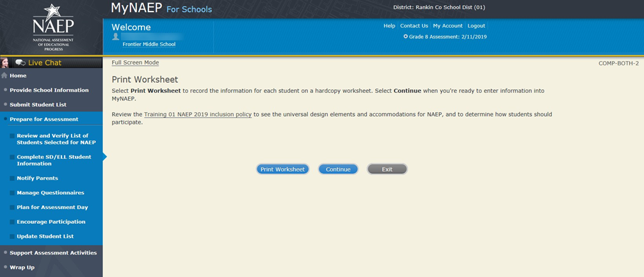Open Encourage Participation page

coord(51,222)
